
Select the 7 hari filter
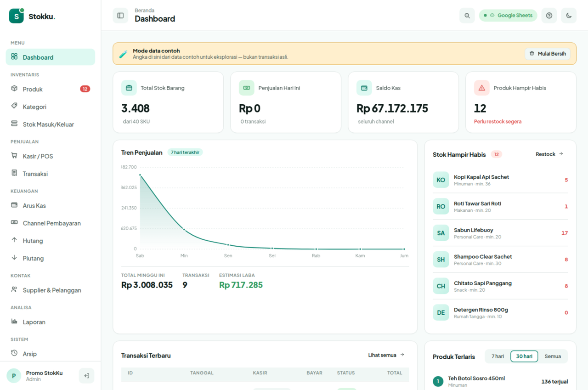pyautogui.click(x=498, y=356)
